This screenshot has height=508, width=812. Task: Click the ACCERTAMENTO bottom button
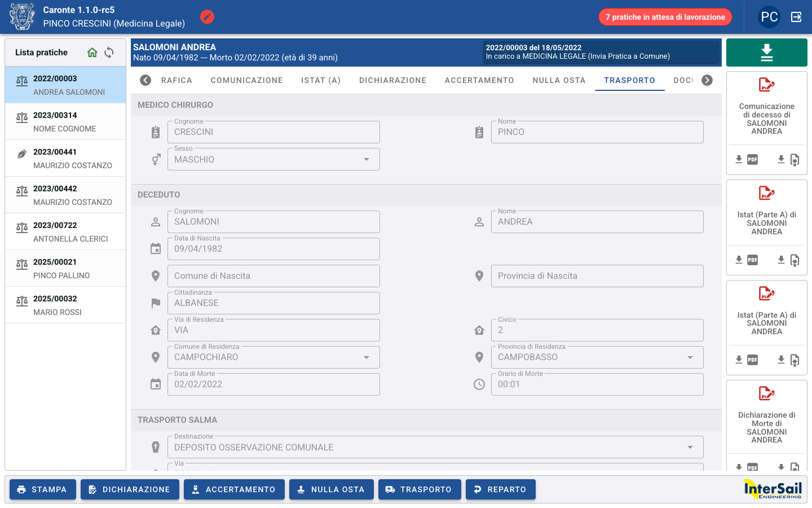(x=234, y=489)
